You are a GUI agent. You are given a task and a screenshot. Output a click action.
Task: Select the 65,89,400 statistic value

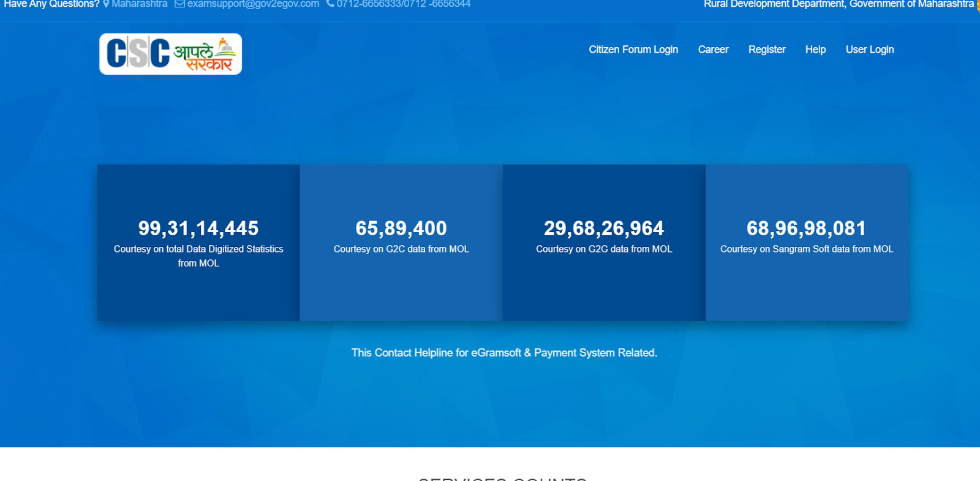(x=401, y=229)
